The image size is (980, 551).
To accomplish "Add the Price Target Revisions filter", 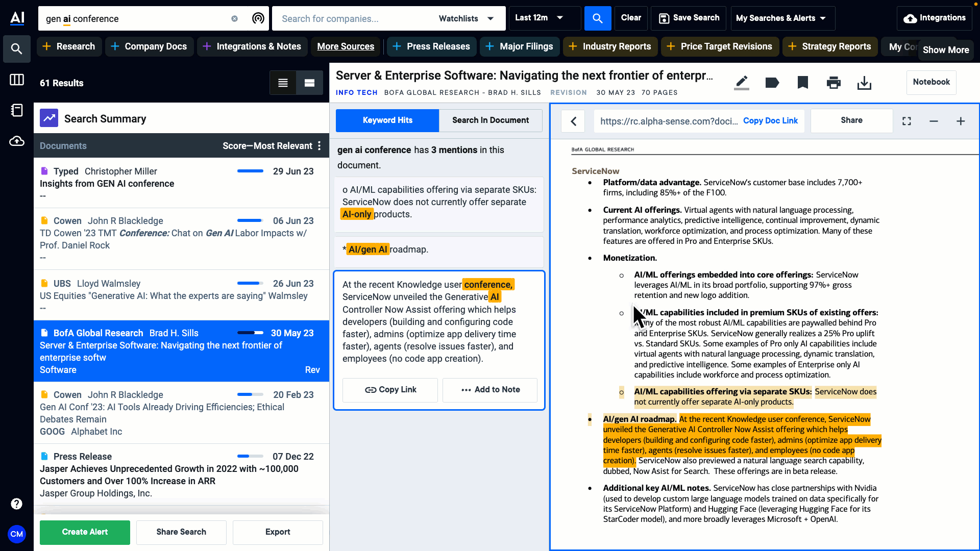I will 720,46.
